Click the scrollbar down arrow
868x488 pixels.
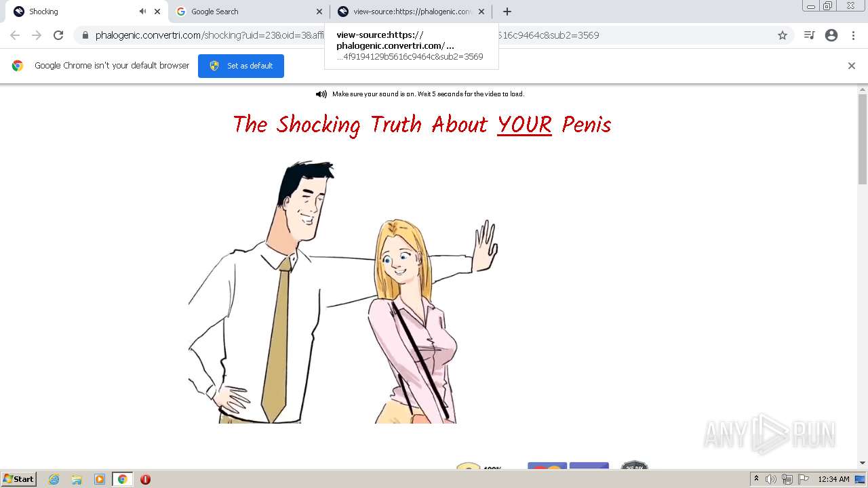pos(863,463)
